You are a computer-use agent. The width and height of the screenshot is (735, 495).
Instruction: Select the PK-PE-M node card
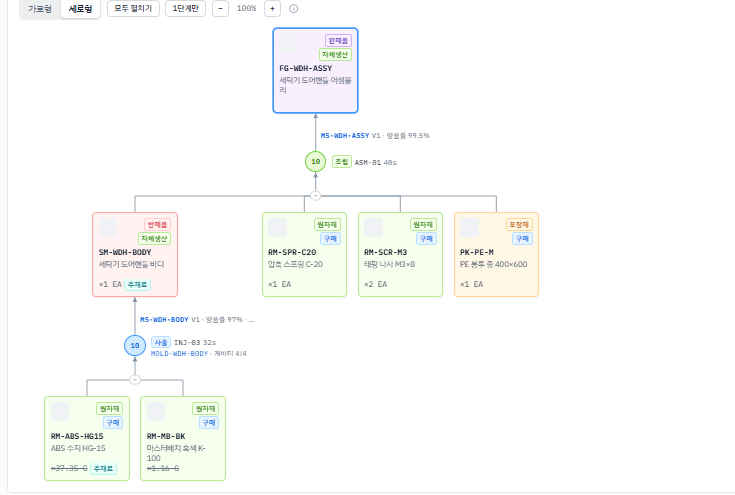click(x=496, y=255)
